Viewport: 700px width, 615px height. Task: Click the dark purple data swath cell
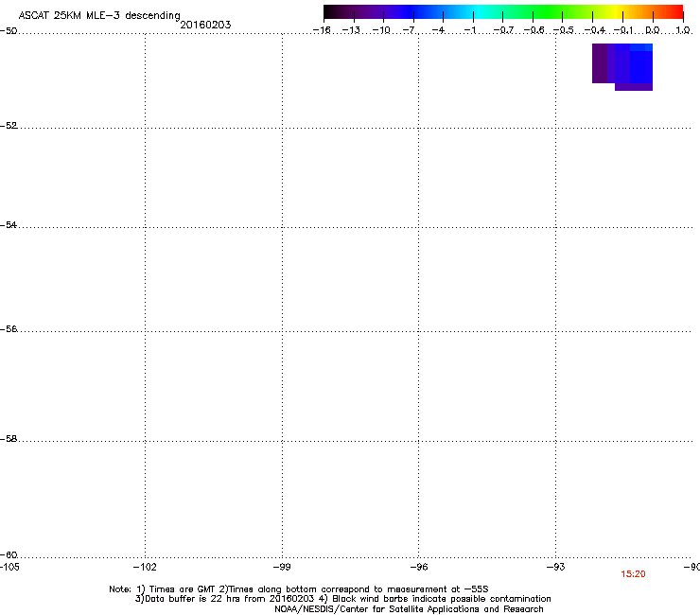click(600, 63)
